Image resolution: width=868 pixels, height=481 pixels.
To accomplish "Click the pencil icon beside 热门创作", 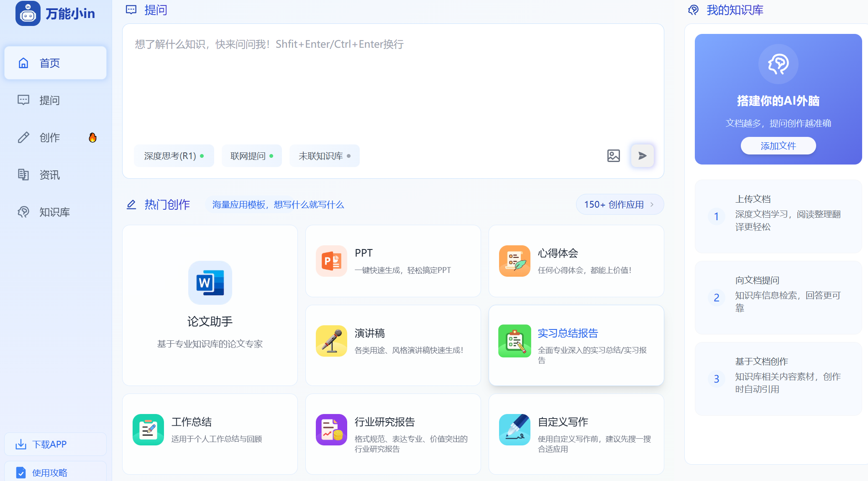I will 131,204.
